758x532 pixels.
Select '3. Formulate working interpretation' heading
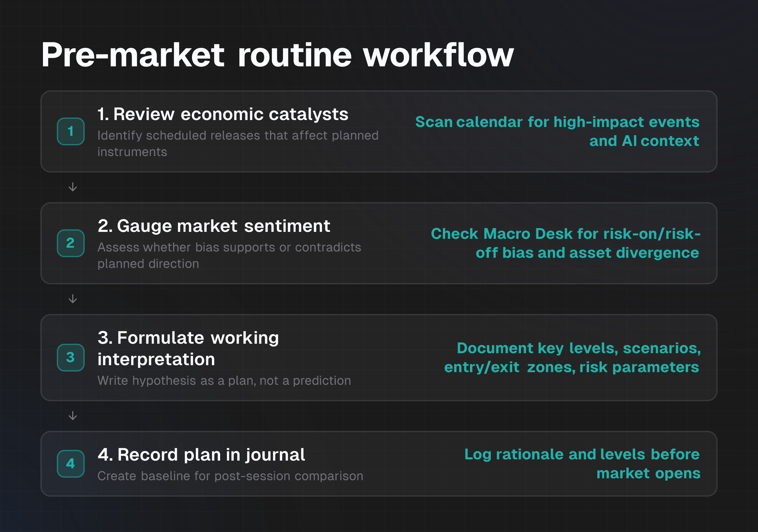coord(188,348)
